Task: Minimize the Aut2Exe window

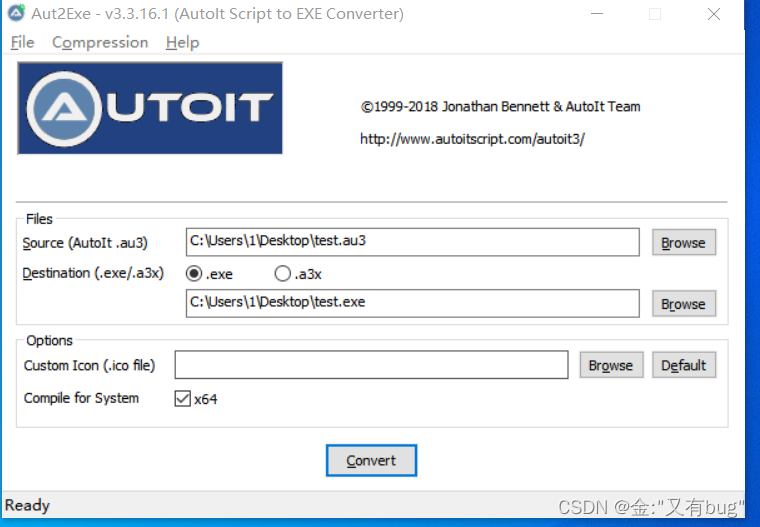Action: pos(597,14)
